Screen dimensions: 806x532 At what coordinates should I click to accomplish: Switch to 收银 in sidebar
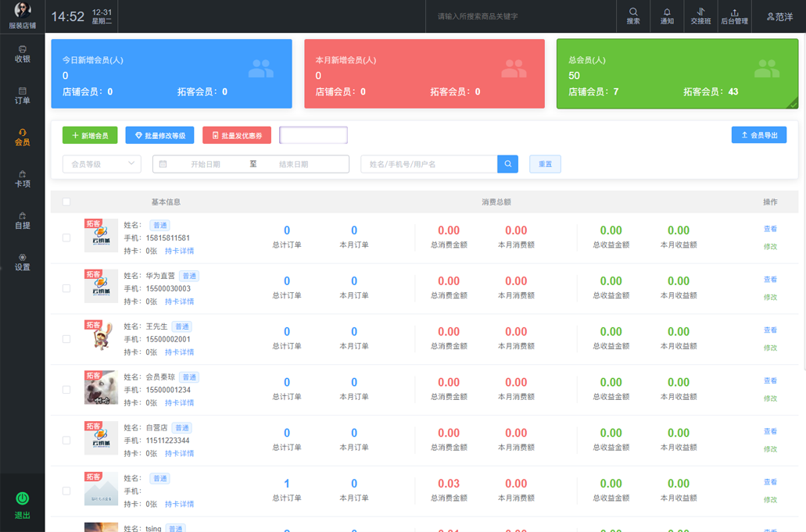click(23, 53)
